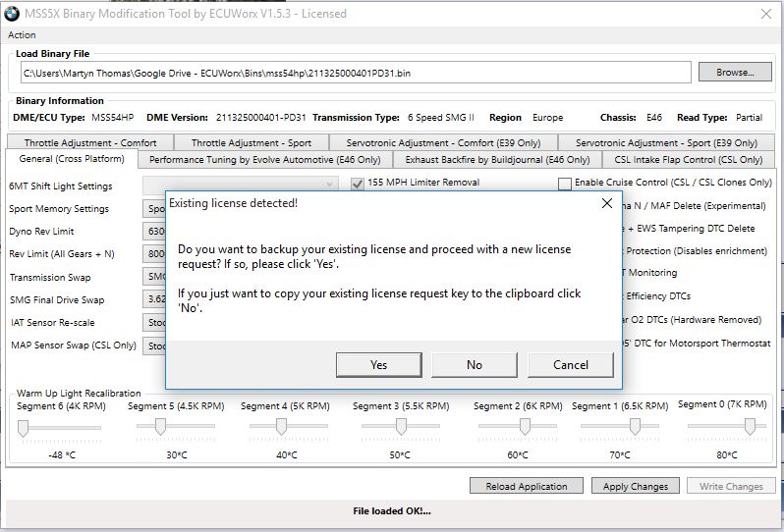Click No to copy license key
The height and width of the screenshot is (532, 784).
pyautogui.click(x=474, y=365)
